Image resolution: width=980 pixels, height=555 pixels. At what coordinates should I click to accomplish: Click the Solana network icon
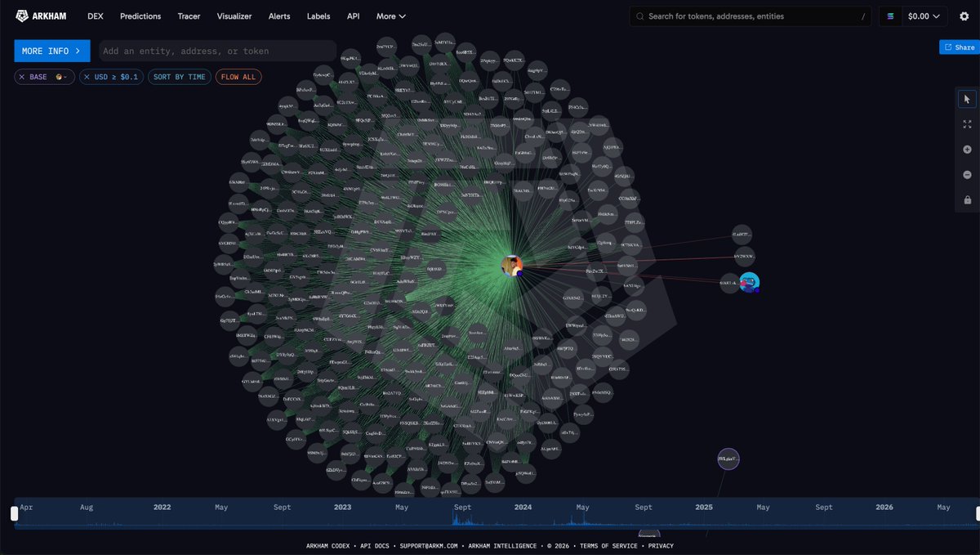(x=890, y=16)
